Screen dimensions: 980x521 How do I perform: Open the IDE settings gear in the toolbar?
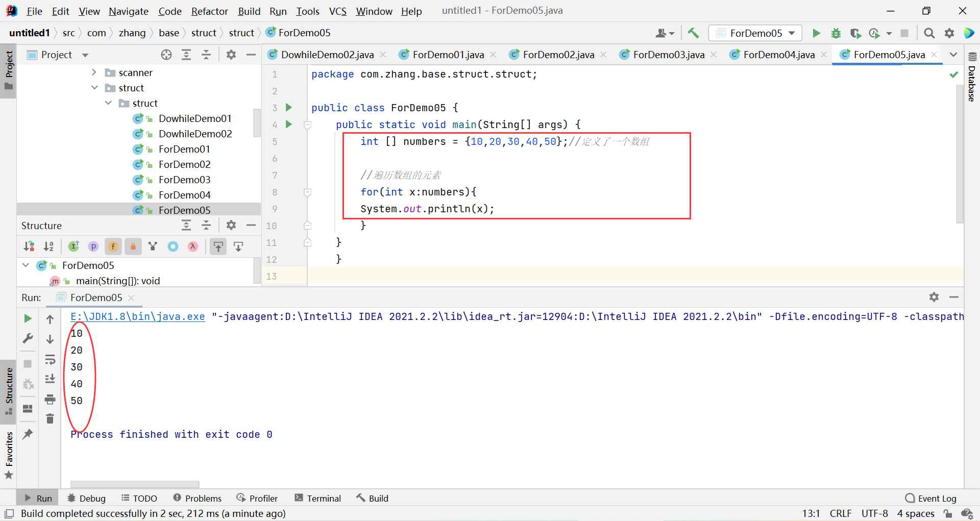(949, 33)
